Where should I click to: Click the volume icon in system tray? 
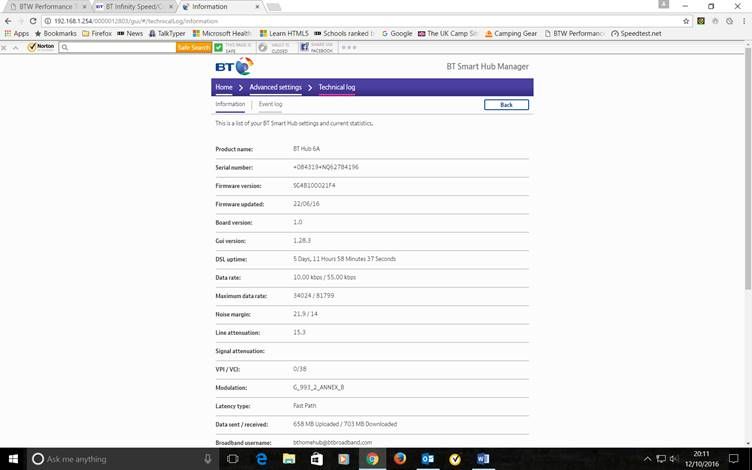(x=674, y=459)
